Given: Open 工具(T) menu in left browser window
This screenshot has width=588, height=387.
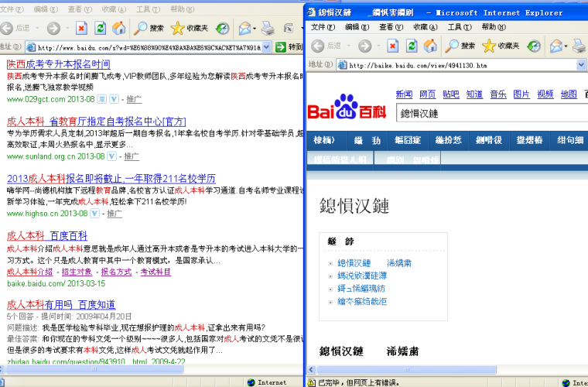Looking at the screenshot, I should pos(148,9).
